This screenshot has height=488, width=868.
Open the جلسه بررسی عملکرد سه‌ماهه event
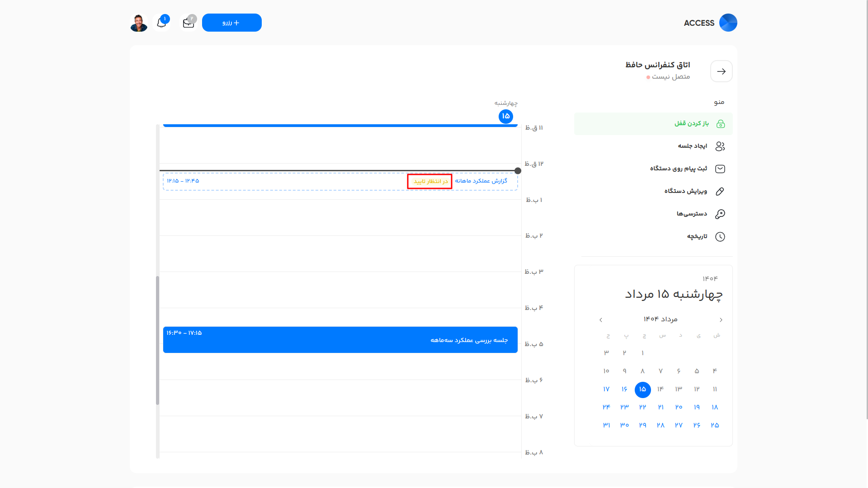pyautogui.click(x=340, y=339)
